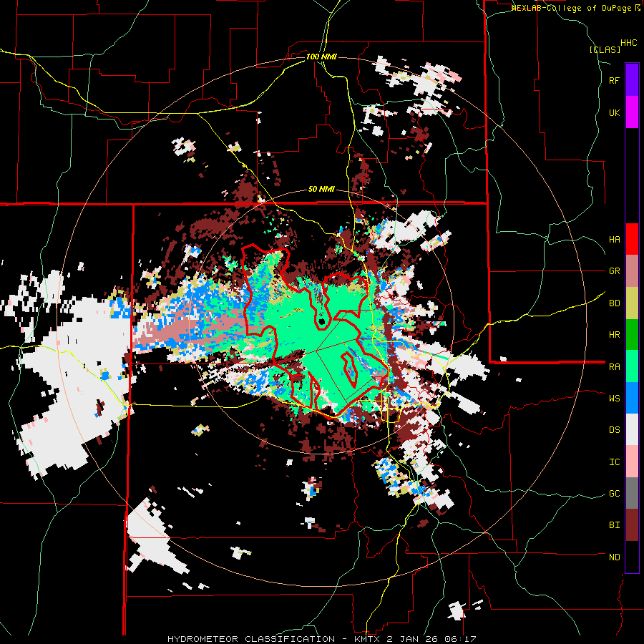644x644 pixels.
Task: Click the yellow BD legend swatch
Action: tap(632, 303)
